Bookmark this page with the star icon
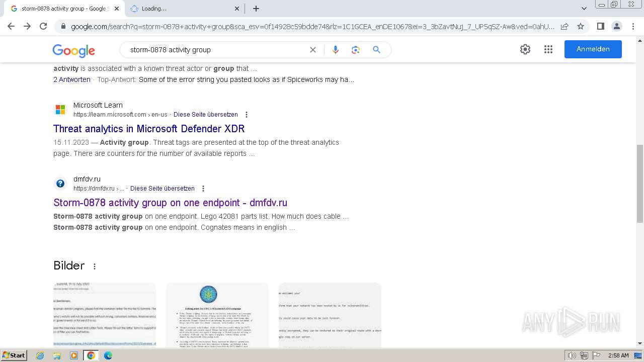This screenshot has width=644, height=362. point(581,26)
